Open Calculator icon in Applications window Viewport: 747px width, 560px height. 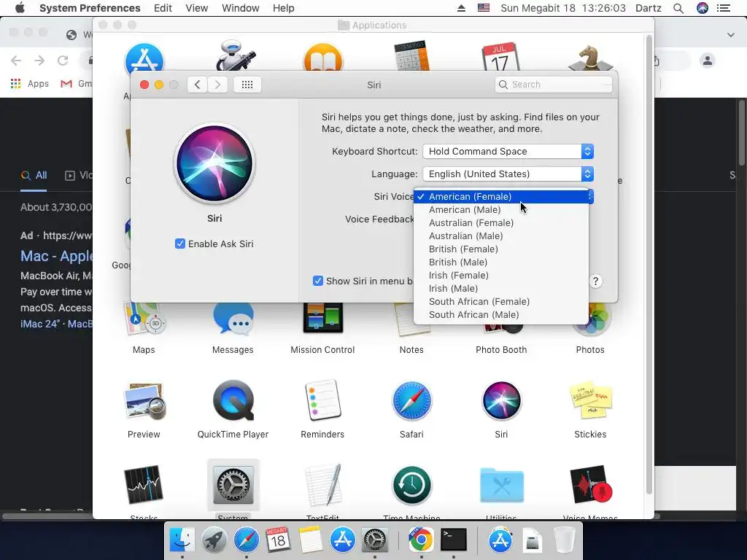pos(411,56)
